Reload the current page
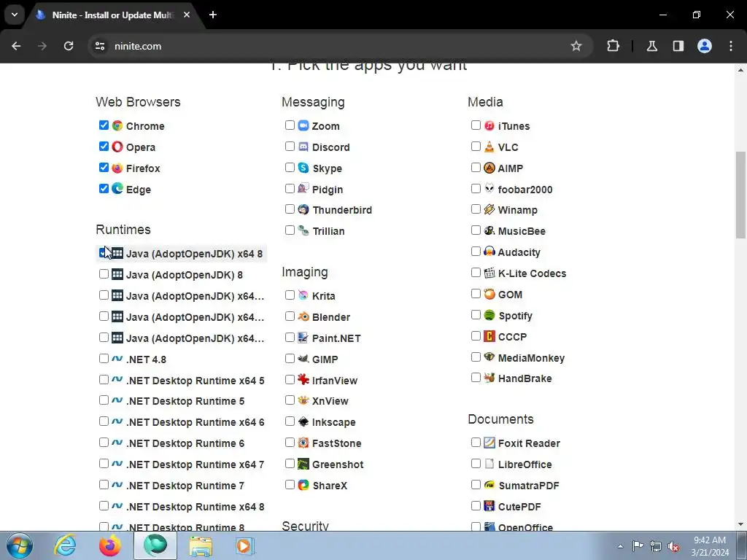 pyautogui.click(x=69, y=46)
